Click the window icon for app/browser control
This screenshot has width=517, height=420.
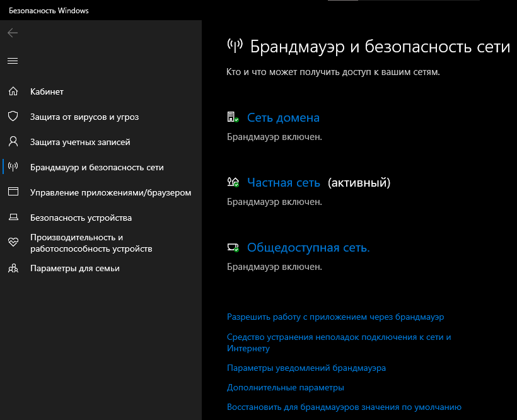pyautogui.click(x=13, y=192)
